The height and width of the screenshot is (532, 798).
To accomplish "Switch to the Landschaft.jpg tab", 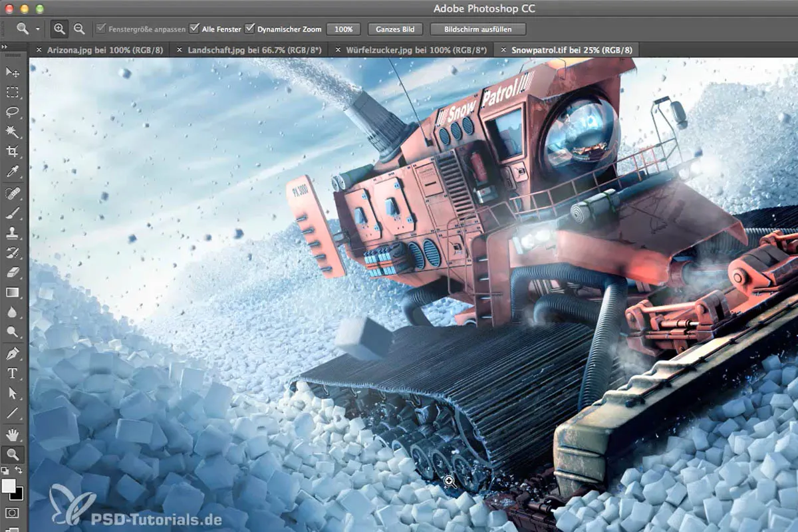I will (x=255, y=50).
